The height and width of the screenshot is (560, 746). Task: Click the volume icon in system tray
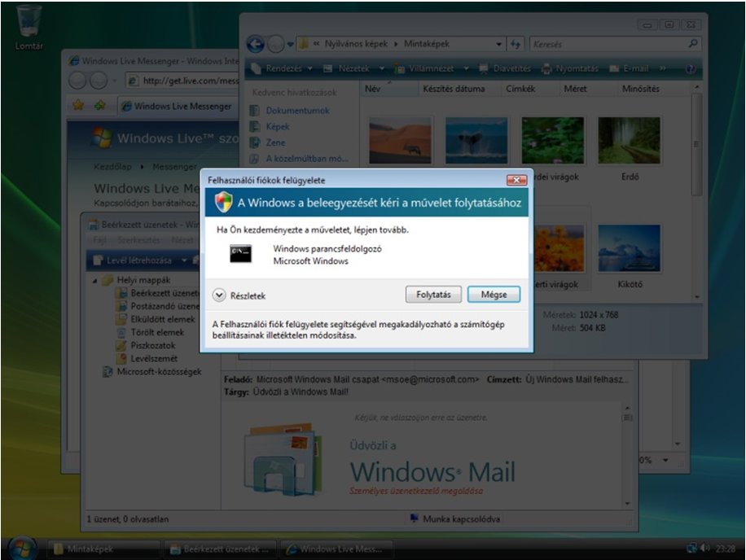click(704, 548)
